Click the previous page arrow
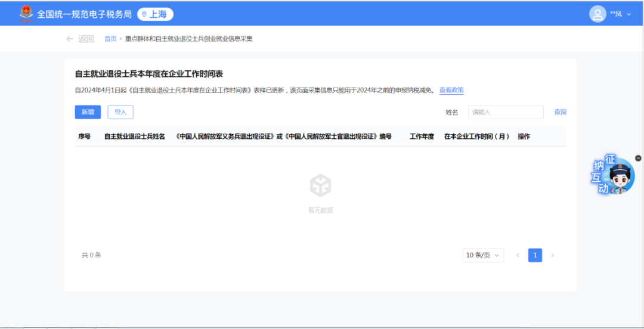Viewport: 644px width, 329px height. [x=518, y=255]
